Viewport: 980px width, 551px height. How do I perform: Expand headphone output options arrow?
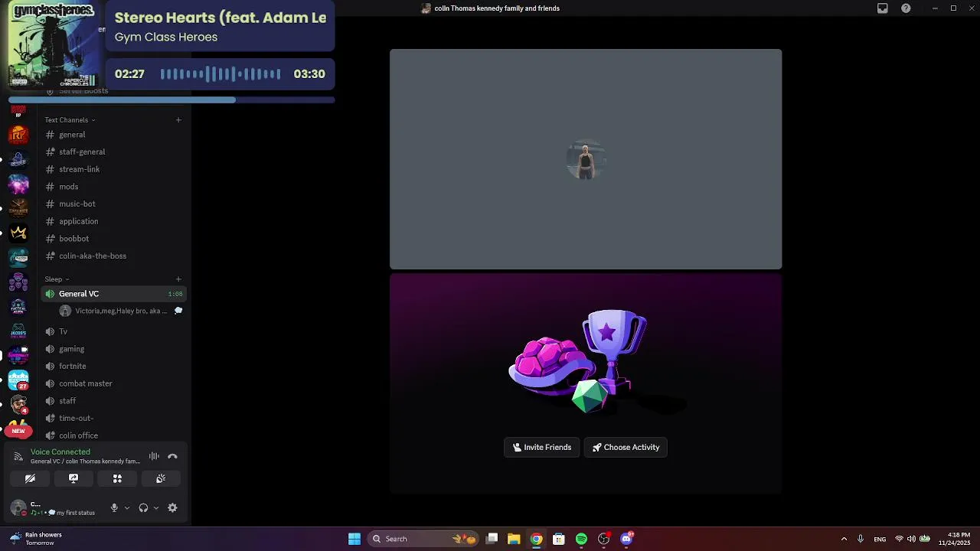pos(156,507)
